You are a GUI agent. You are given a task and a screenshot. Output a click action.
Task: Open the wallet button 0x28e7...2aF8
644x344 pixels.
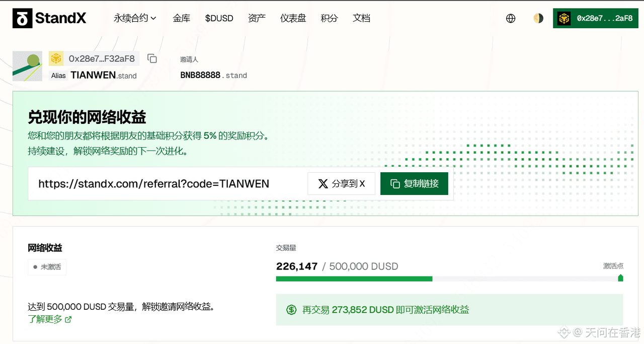coord(595,19)
